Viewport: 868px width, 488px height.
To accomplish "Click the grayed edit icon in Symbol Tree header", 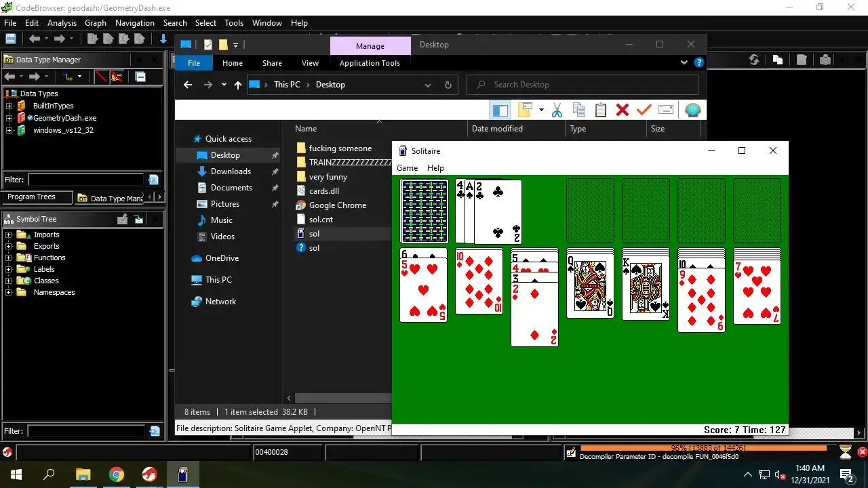I will point(123,219).
